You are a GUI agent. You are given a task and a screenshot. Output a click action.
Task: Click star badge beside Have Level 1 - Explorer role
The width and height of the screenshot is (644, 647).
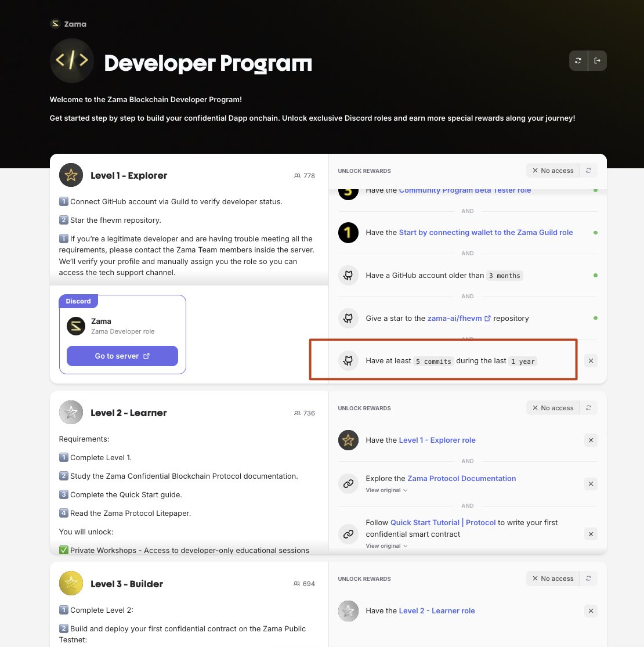click(348, 440)
